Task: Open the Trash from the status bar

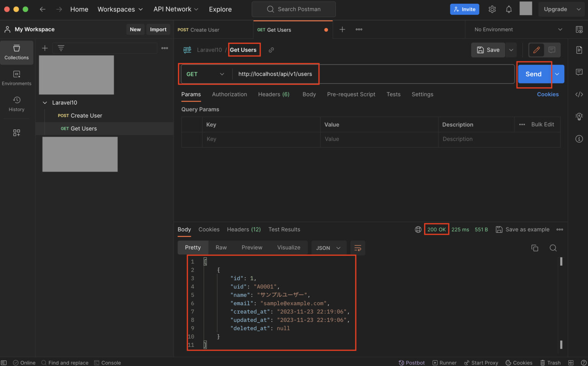Action: coord(550,363)
